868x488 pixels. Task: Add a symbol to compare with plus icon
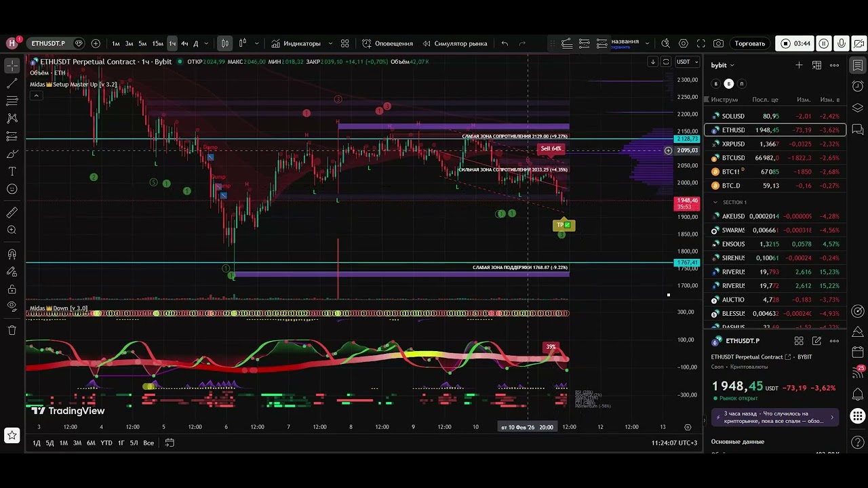click(x=96, y=43)
